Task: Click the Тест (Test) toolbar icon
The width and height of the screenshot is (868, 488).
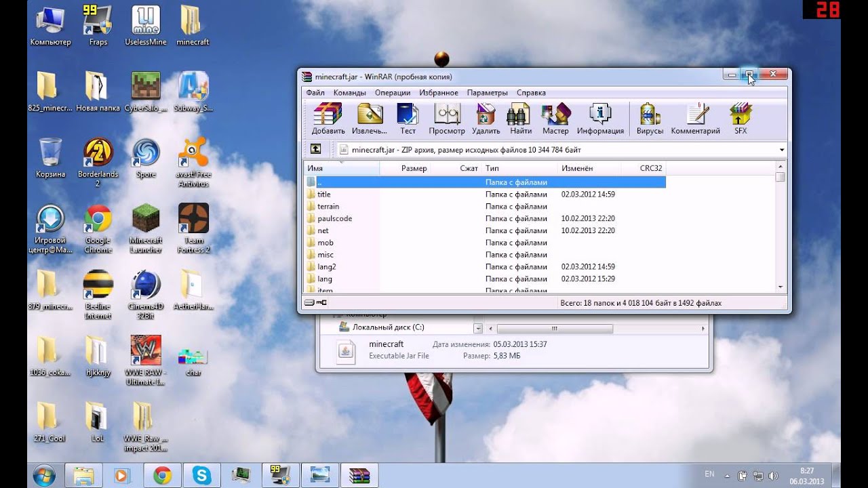Action: tap(408, 119)
